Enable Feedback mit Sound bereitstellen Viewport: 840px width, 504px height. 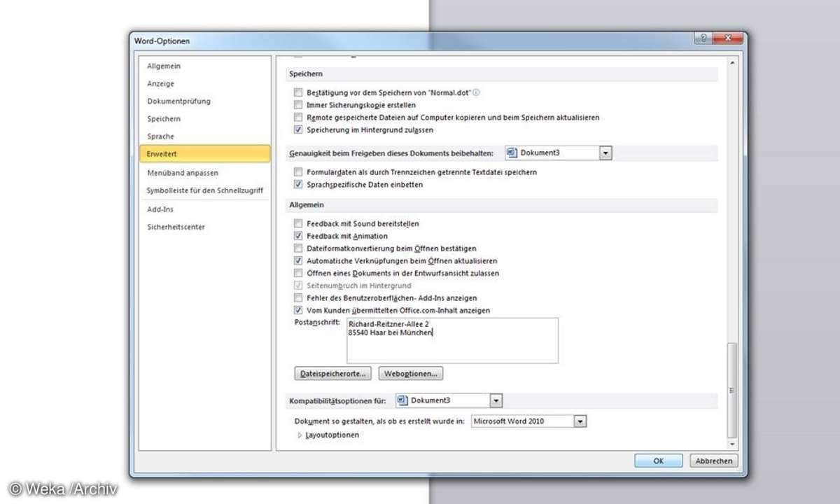(298, 224)
